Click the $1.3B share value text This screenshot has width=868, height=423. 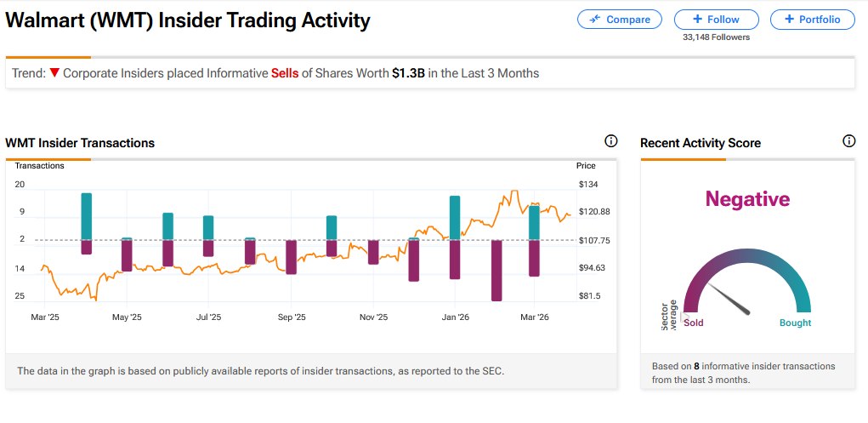(x=408, y=73)
